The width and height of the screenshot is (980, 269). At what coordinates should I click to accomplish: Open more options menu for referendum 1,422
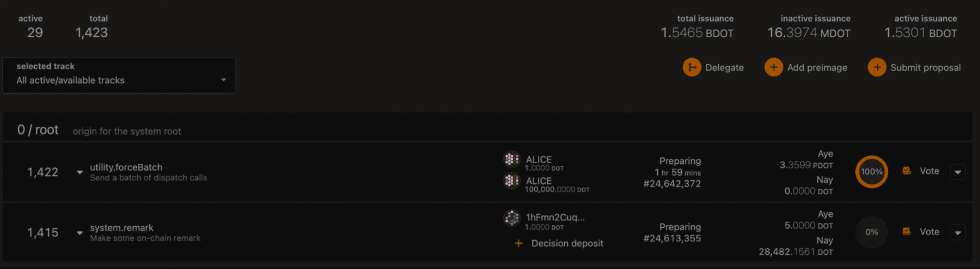click(957, 172)
